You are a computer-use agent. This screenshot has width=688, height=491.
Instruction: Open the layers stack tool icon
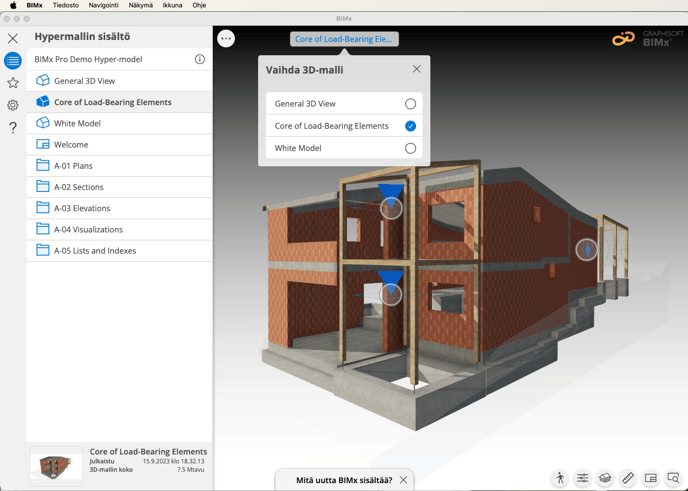pyautogui.click(x=605, y=478)
